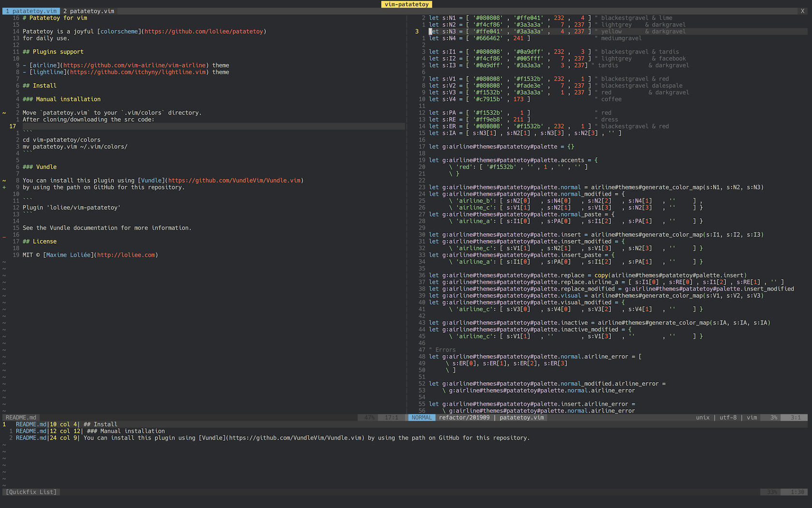Click the '## License' heading
Image resolution: width=812 pixels, height=508 pixels.
[x=40, y=241]
